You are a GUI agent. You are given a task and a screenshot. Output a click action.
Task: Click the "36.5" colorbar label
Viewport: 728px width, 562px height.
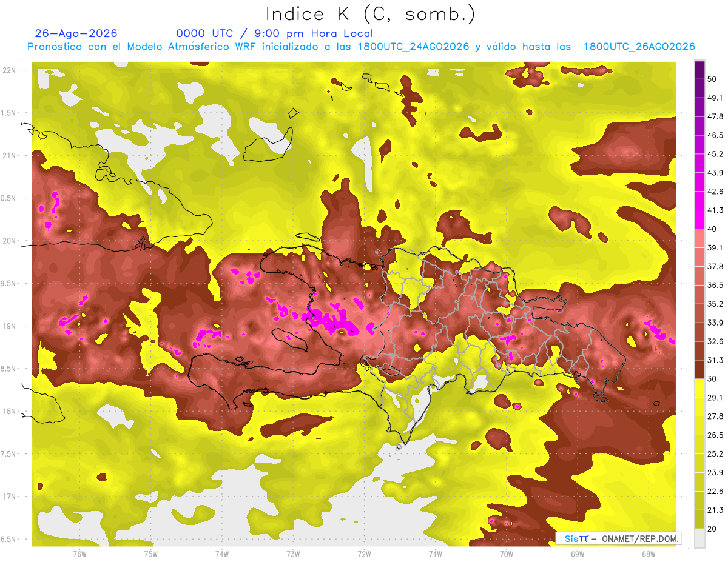click(715, 285)
